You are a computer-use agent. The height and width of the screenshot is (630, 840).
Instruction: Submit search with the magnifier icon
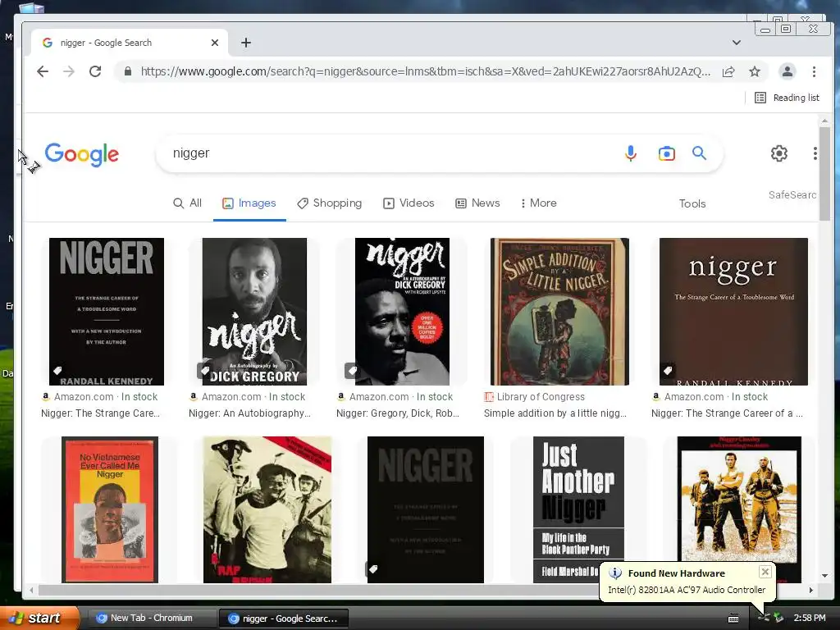click(699, 153)
